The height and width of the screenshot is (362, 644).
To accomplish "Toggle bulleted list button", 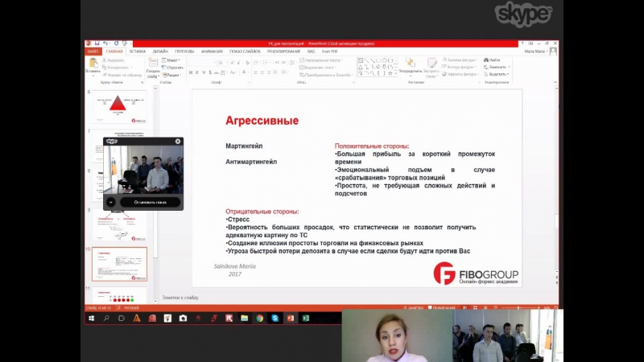I will (257, 63).
